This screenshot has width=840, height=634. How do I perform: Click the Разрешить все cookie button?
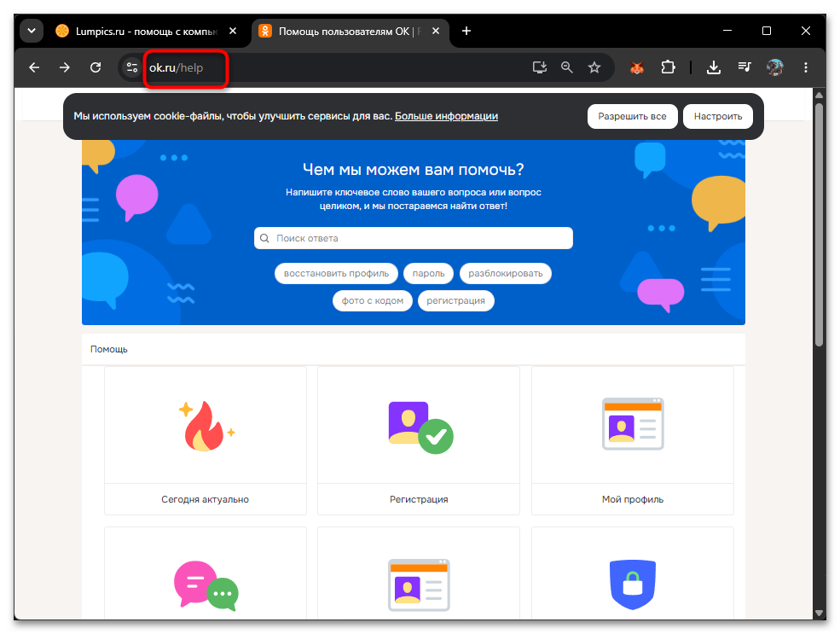(632, 116)
